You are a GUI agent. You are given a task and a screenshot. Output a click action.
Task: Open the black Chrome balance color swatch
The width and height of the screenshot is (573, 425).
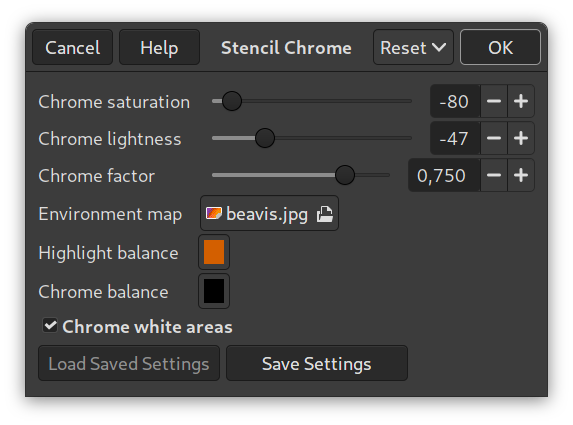pos(214,291)
